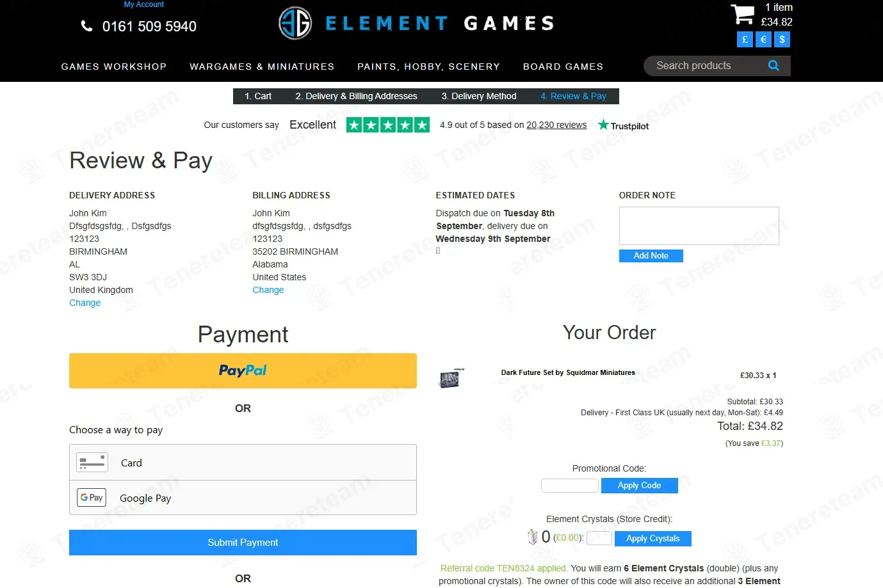Click the Apply Code button
This screenshot has height=588, width=883.
click(640, 486)
